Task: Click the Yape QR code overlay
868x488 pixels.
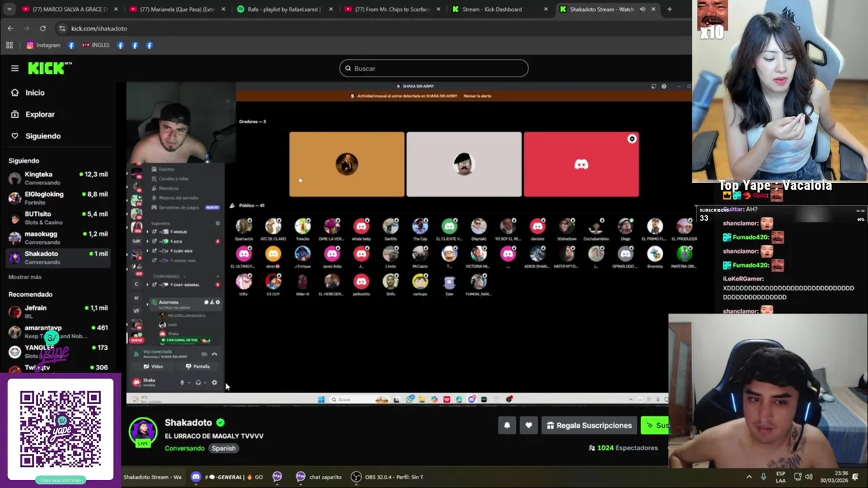Action: coord(60,429)
